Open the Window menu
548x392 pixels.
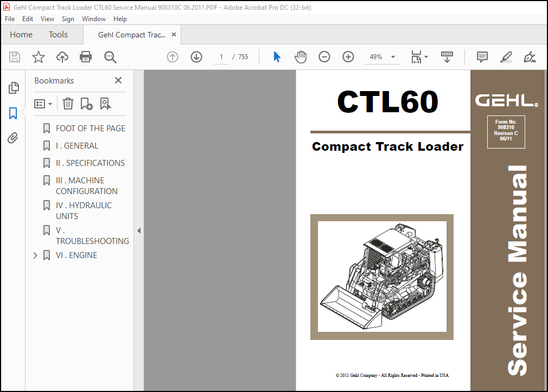pyautogui.click(x=94, y=19)
